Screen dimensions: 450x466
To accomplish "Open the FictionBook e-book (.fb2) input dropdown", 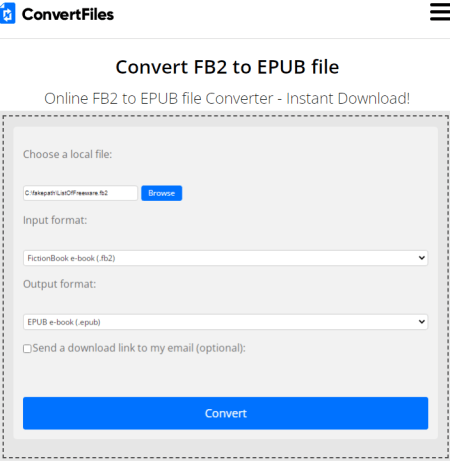I will coord(226,258).
